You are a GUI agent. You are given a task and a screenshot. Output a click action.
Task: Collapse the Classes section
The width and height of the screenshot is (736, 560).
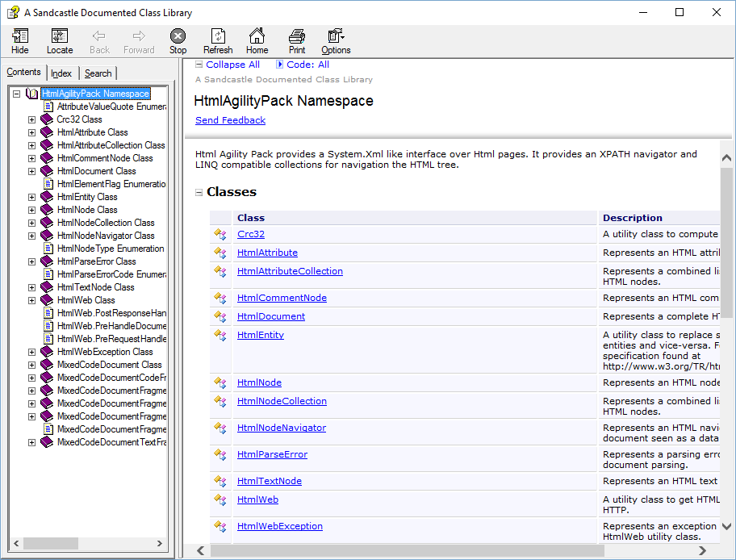coord(199,192)
